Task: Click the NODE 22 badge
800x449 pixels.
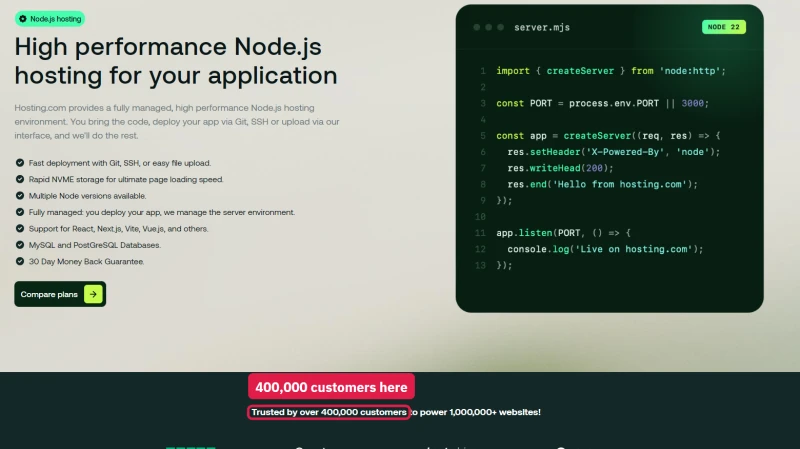Action: point(723,27)
